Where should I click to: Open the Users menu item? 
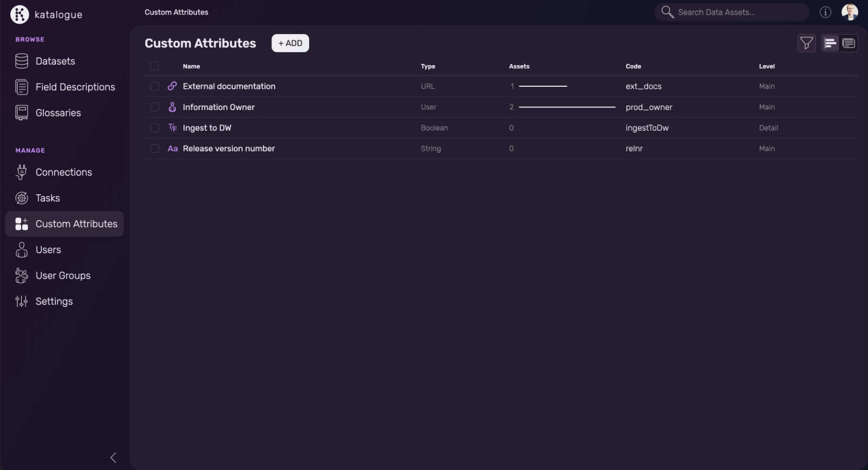65,250
